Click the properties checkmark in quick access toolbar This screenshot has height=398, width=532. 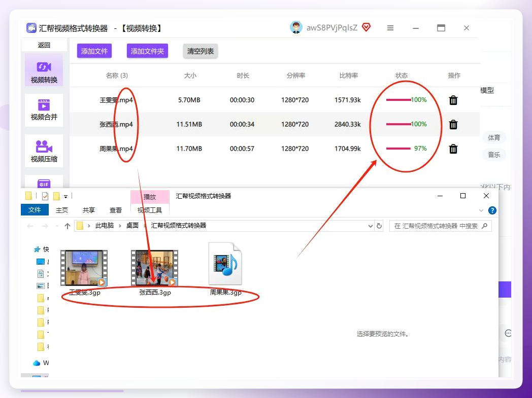coord(45,196)
